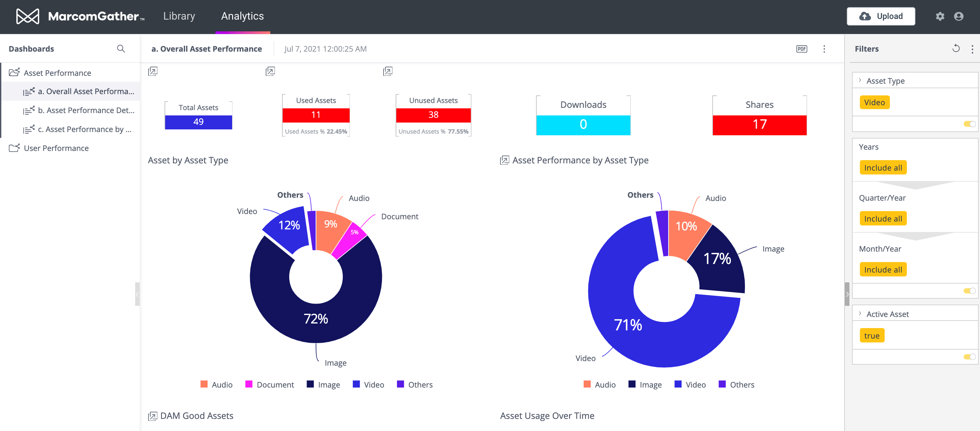The image size is (980, 431).
Task: Open the user account profile icon
Action: pyautogui.click(x=958, y=16)
